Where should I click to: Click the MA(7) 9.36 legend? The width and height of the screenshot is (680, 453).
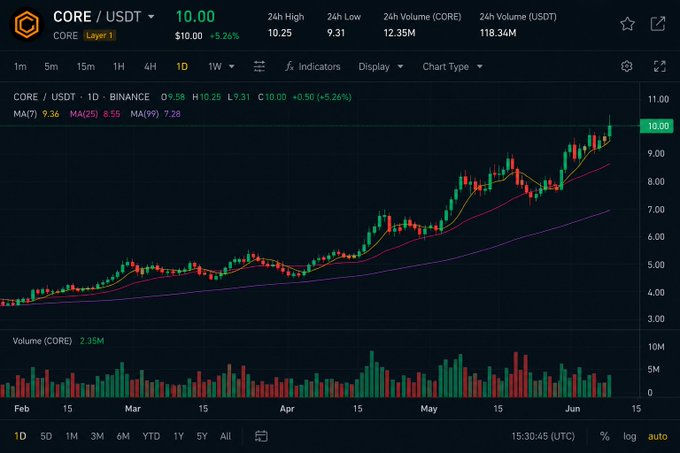tap(36, 114)
